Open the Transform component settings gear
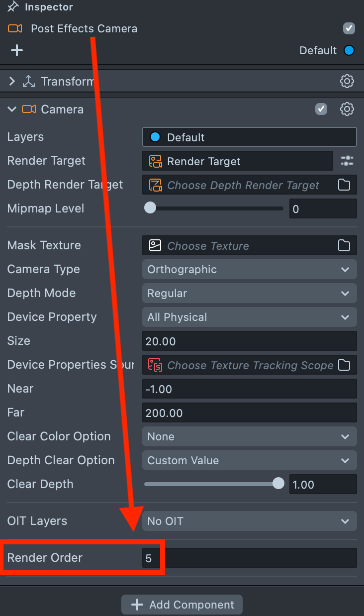The height and width of the screenshot is (616, 364). pos(347,81)
